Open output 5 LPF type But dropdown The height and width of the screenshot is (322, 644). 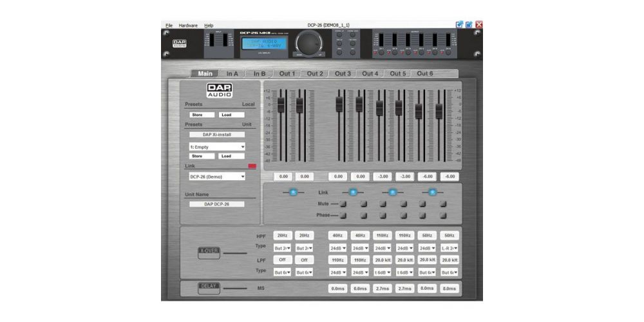427,272
